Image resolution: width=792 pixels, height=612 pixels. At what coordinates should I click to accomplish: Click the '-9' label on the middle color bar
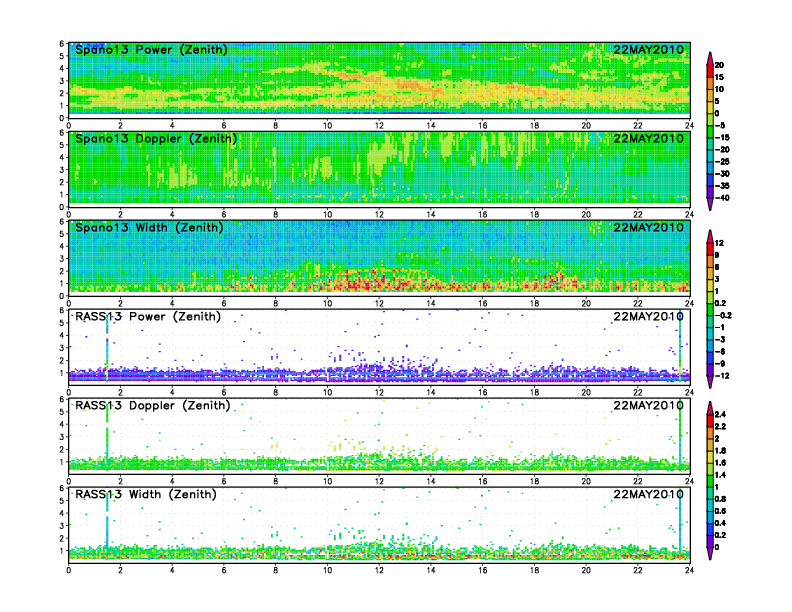click(x=720, y=364)
